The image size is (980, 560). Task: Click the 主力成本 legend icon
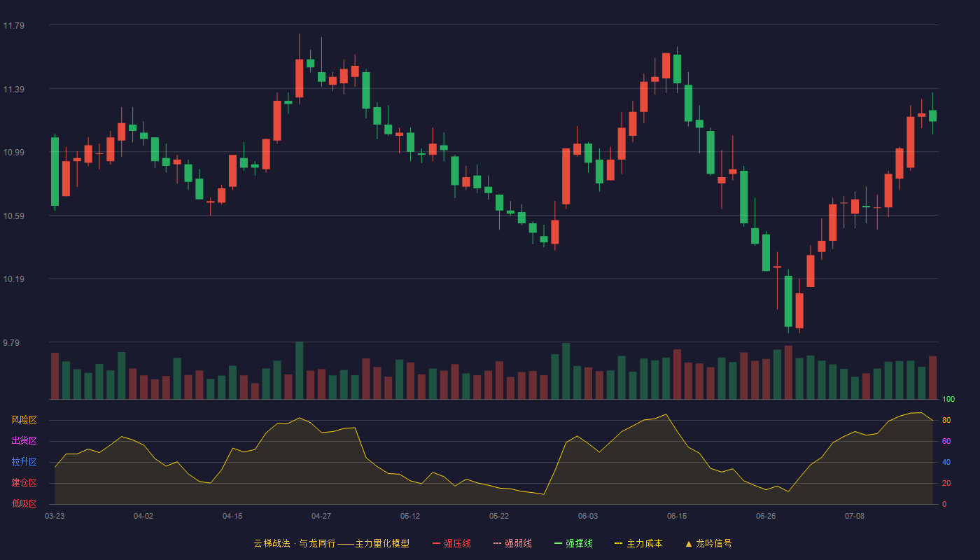[x=619, y=543]
